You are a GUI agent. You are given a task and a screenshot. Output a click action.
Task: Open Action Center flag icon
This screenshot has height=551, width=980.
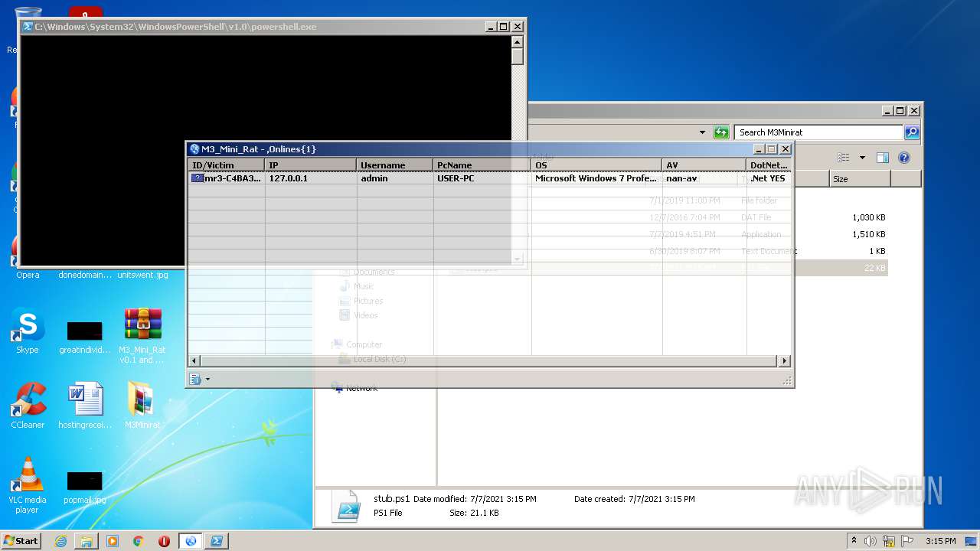[907, 541]
